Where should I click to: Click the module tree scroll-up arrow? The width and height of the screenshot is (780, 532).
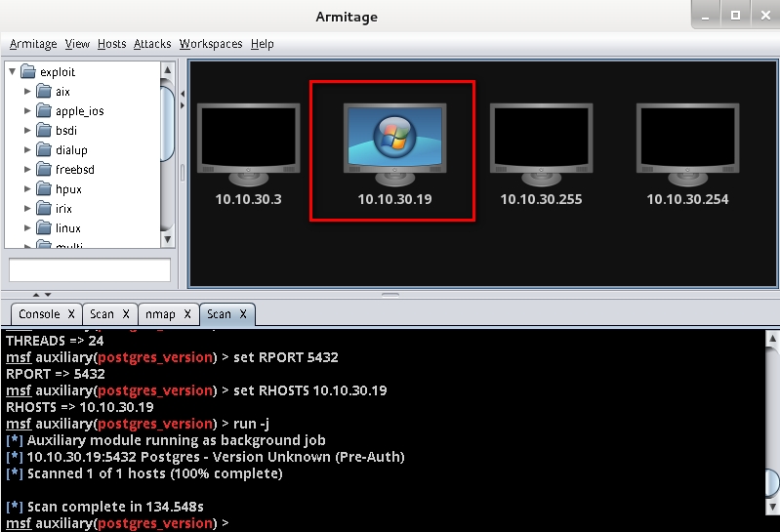(168, 69)
